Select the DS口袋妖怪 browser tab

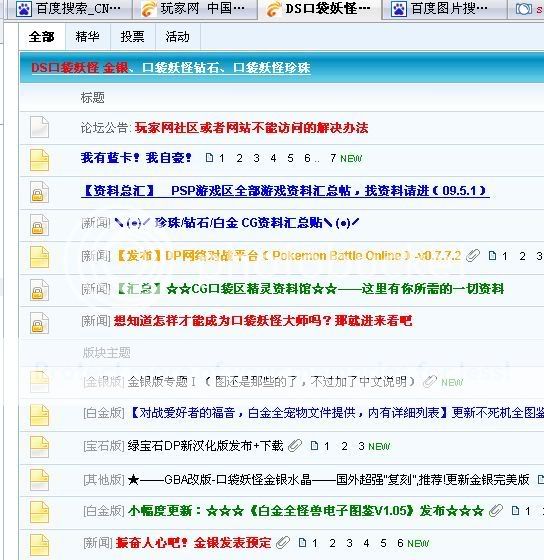pyautogui.click(x=319, y=9)
